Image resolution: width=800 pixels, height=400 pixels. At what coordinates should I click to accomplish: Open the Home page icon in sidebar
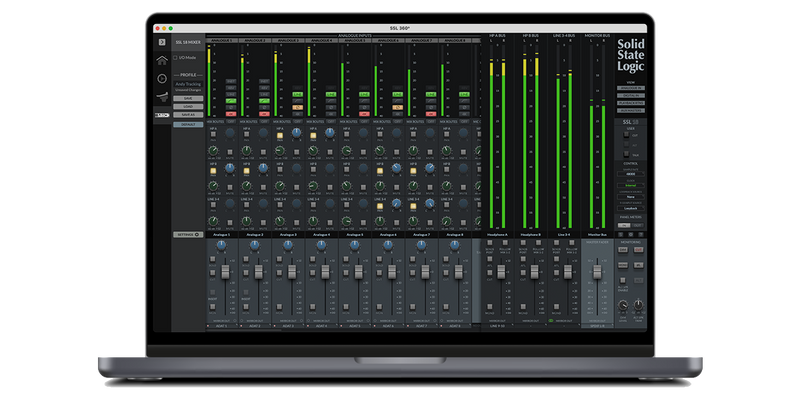[x=162, y=60]
